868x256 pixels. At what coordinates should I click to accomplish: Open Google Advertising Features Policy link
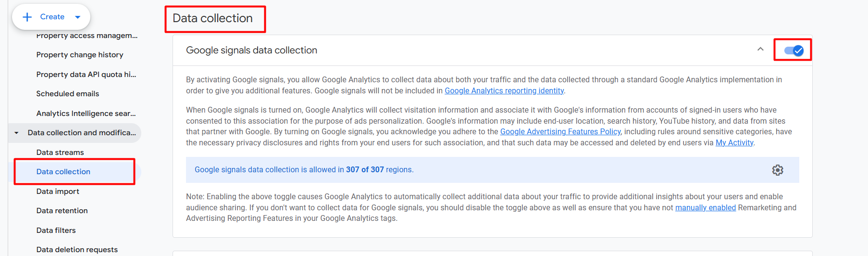point(560,132)
